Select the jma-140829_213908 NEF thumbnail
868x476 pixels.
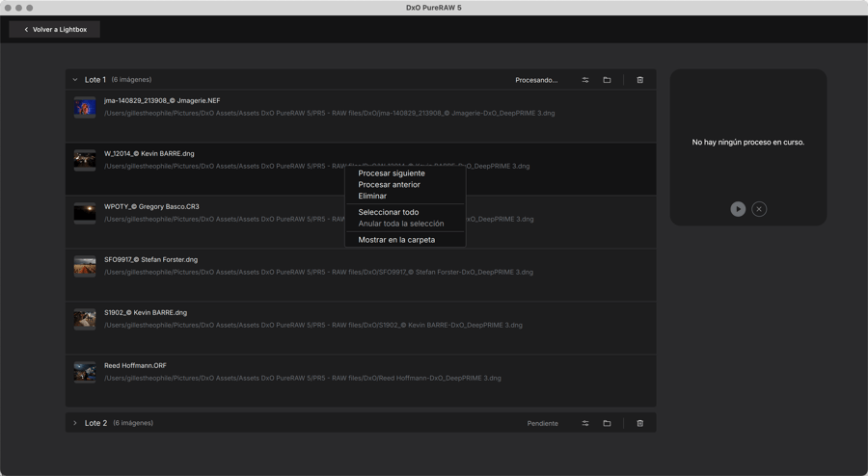point(85,107)
